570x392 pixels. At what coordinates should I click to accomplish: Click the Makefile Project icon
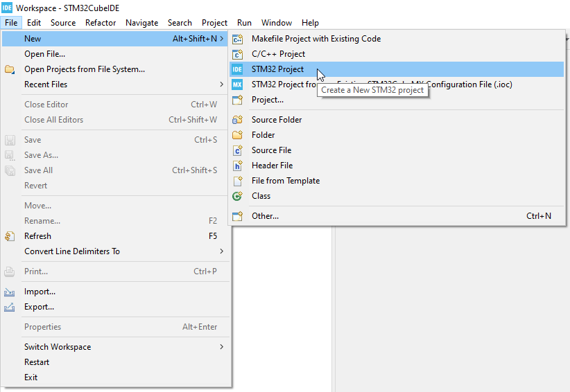[x=237, y=39]
